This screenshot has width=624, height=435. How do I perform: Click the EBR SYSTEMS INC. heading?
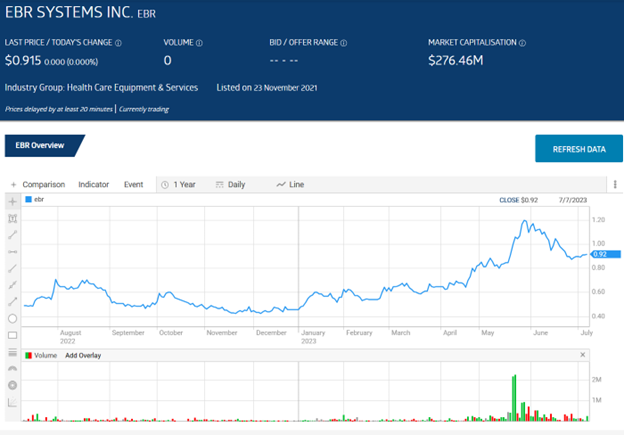point(69,13)
